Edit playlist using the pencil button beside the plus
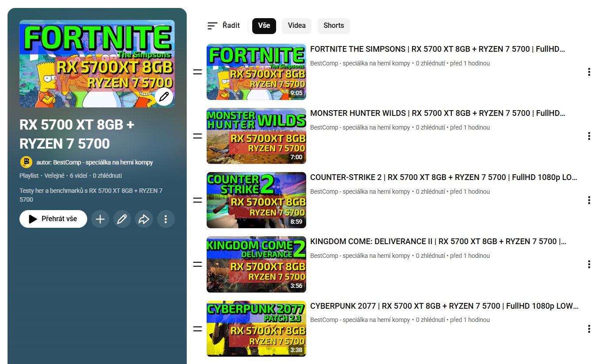 click(122, 219)
